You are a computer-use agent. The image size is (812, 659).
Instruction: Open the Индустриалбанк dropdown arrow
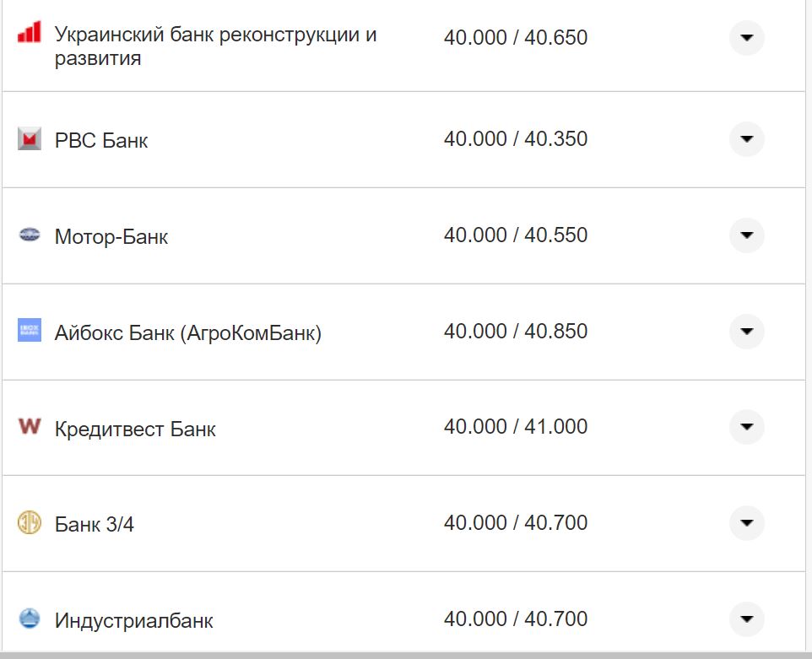point(746,618)
